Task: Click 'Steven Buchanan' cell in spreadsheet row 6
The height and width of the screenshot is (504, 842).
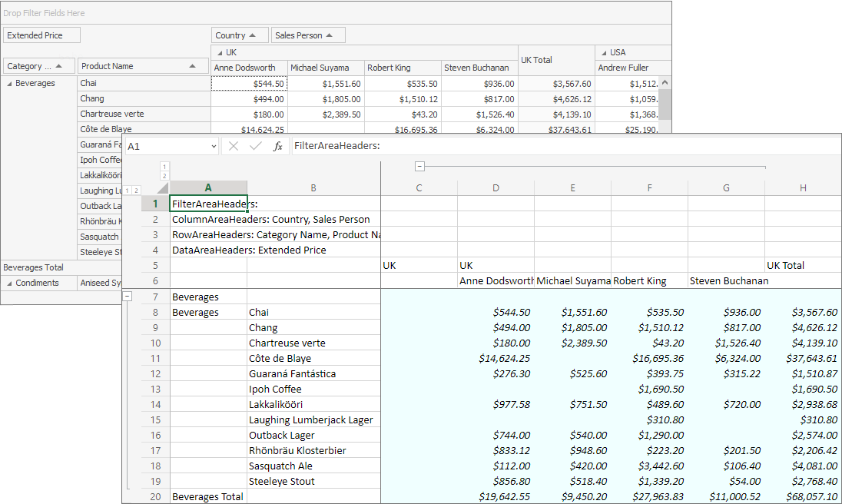Action: 726,280
